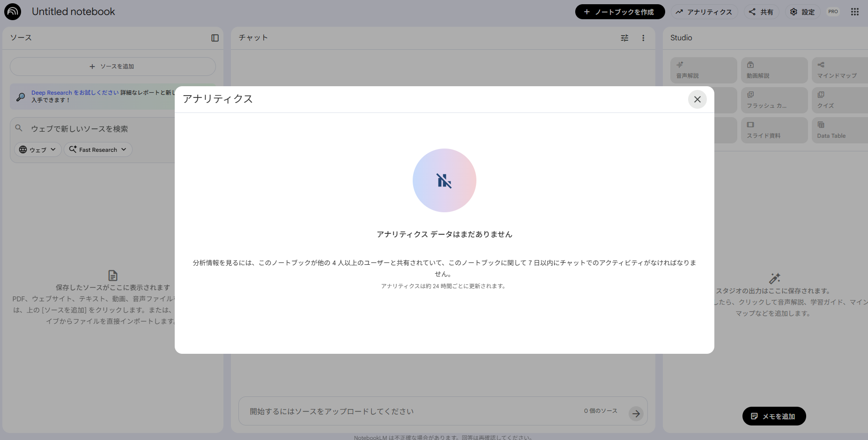This screenshot has width=868, height=440.
Task: Open the Google apps grid
Action: coord(855,12)
